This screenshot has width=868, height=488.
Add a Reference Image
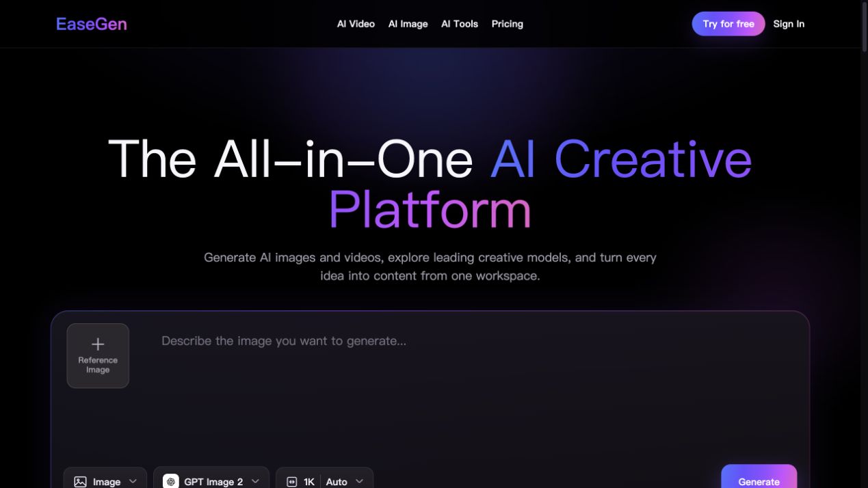point(98,355)
